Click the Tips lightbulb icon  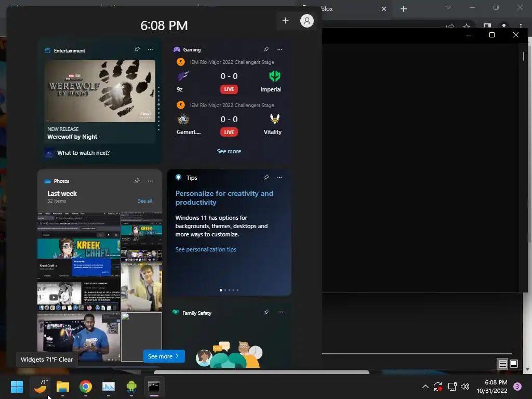tap(179, 177)
